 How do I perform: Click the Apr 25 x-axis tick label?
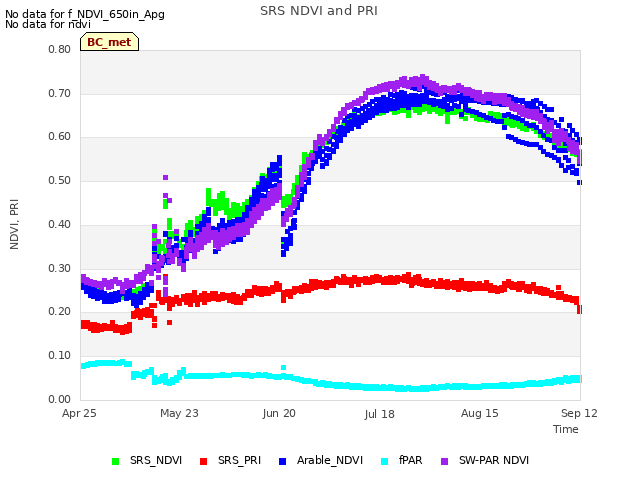[x=79, y=413]
